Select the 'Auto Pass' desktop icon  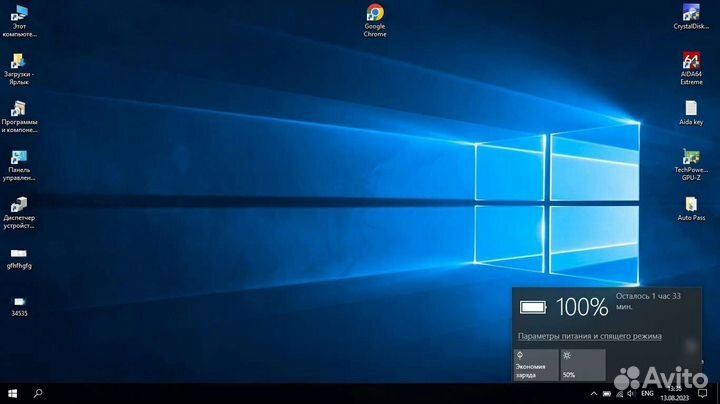(691, 209)
